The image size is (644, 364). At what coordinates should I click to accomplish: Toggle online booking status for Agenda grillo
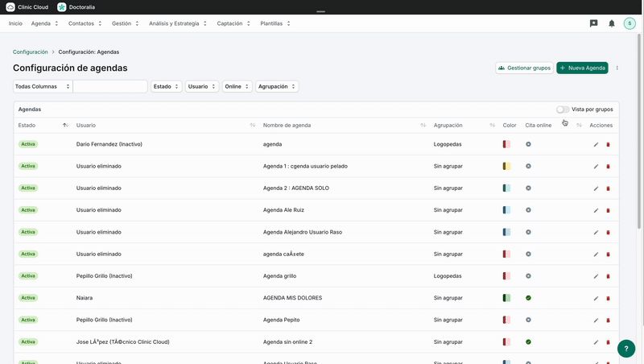pos(528,276)
